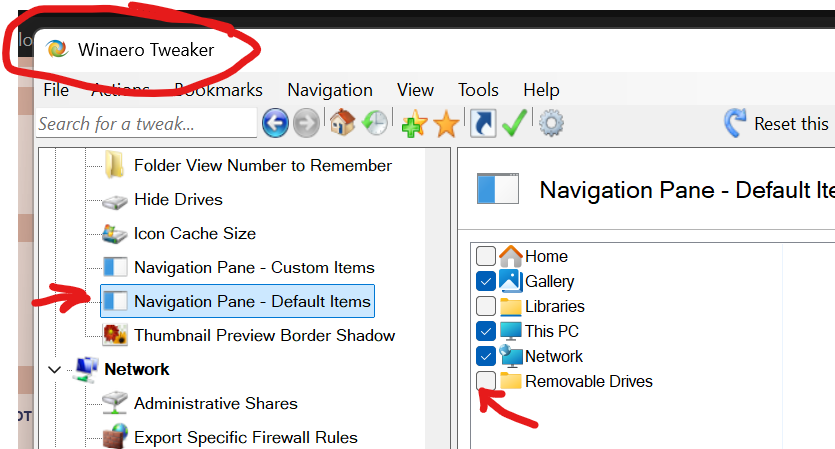The width and height of the screenshot is (835, 449).
Task: Open recent history clock icon
Action: point(375,123)
